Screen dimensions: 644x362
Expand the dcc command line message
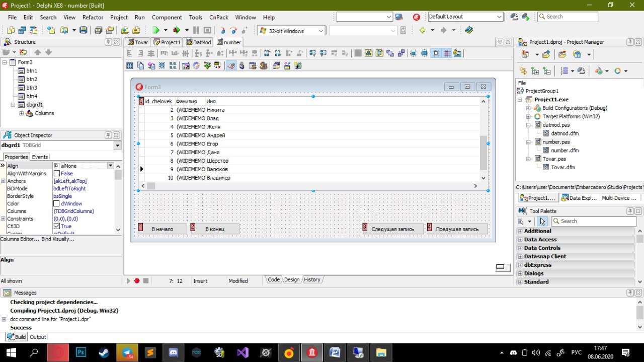pos(4,319)
